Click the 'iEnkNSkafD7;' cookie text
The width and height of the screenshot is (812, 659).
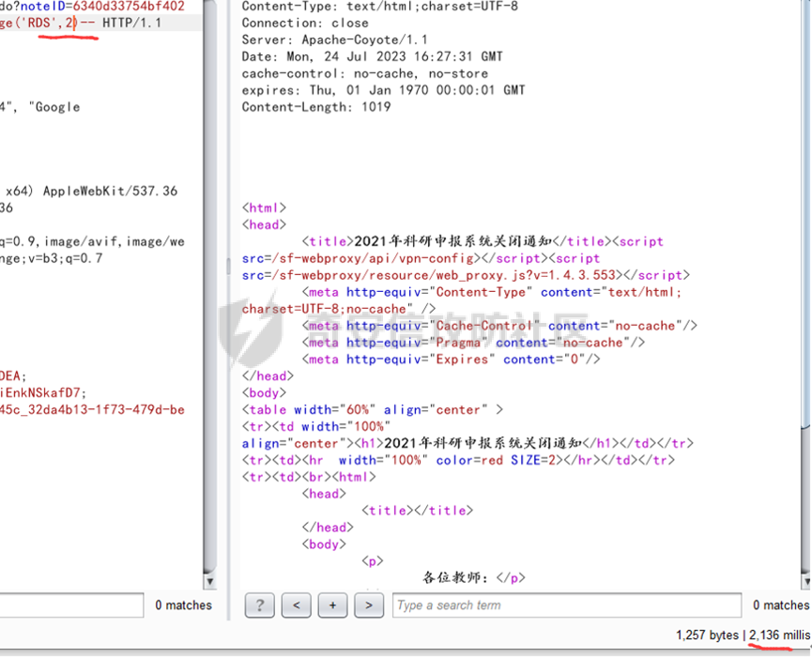coord(43,393)
